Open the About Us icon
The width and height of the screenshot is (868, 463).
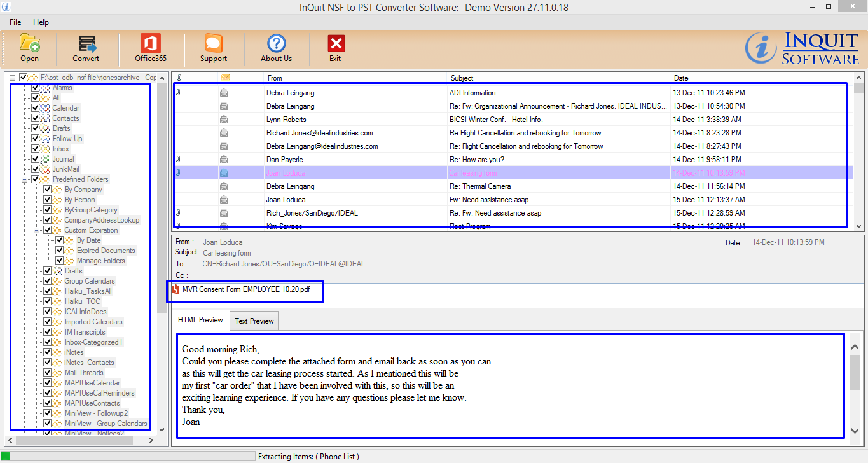click(x=276, y=43)
